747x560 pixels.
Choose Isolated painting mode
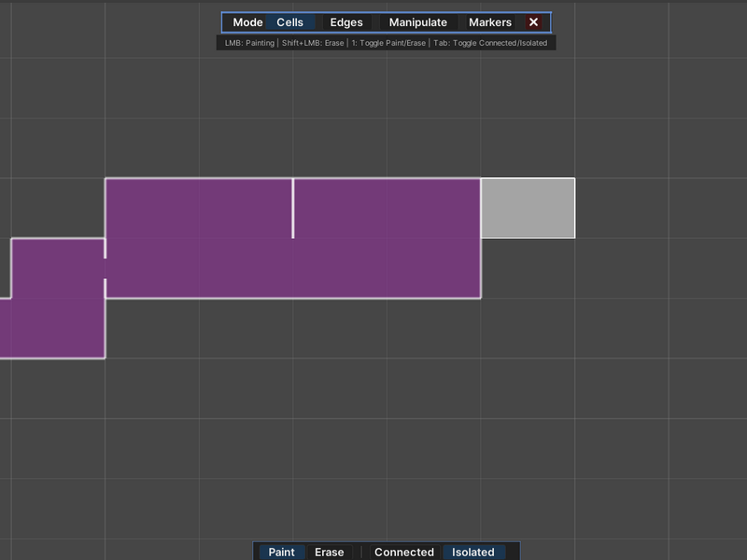click(473, 552)
